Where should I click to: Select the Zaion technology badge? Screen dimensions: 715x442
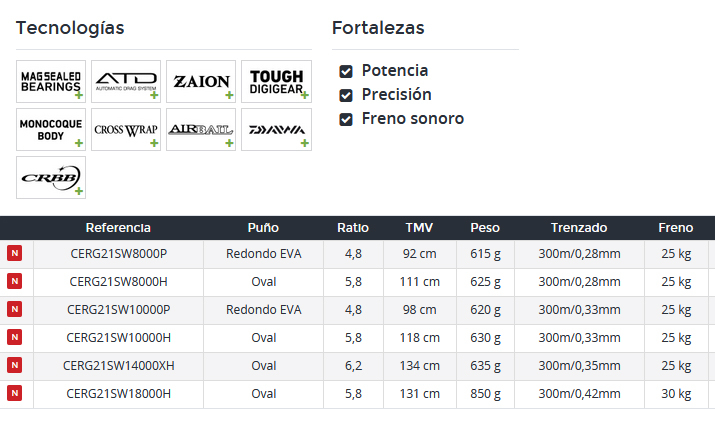(201, 82)
